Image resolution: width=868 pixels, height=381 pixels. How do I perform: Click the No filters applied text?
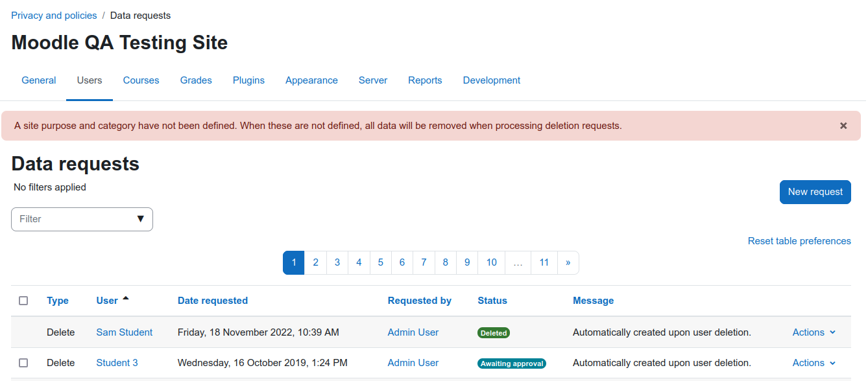pos(50,187)
